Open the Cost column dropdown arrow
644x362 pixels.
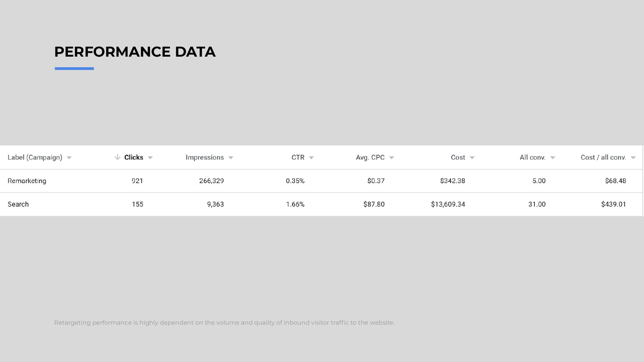coord(472,158)
